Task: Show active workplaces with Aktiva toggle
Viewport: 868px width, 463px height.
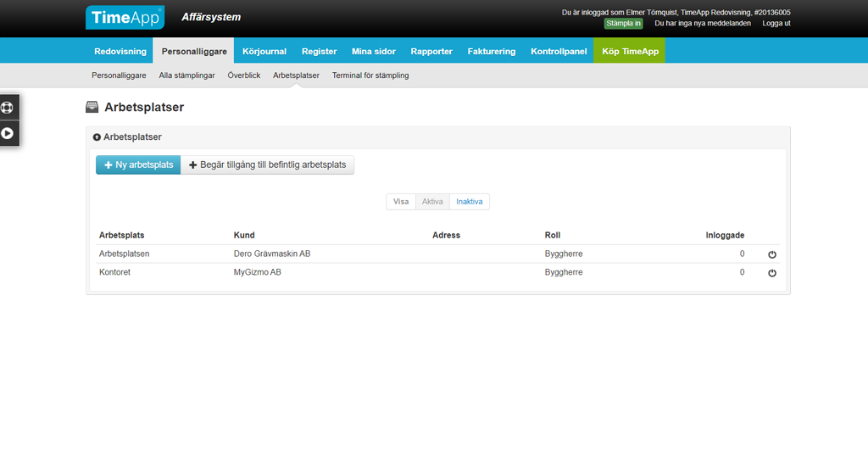Action: pos(432,202)
